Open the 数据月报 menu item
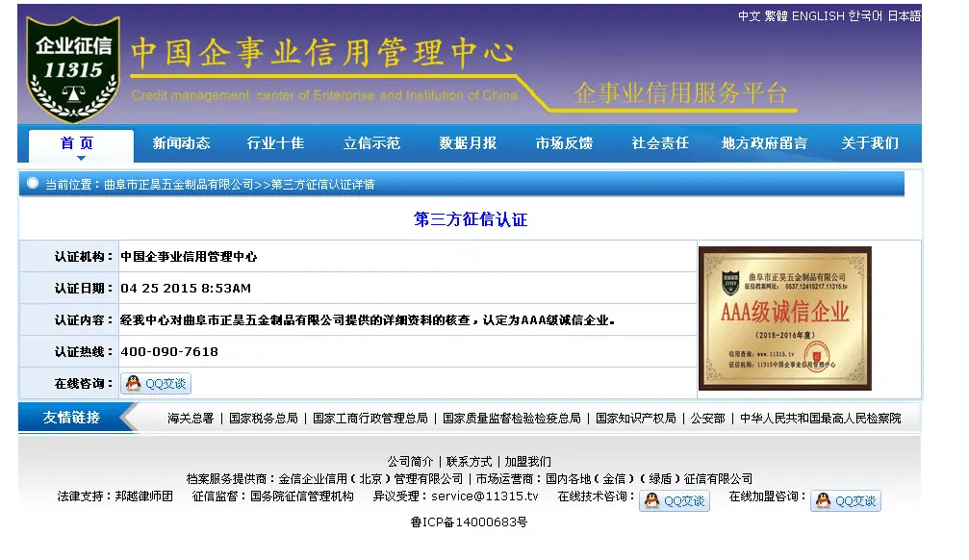The height and width of the screenshot is (560, 969). coord(468,143)
